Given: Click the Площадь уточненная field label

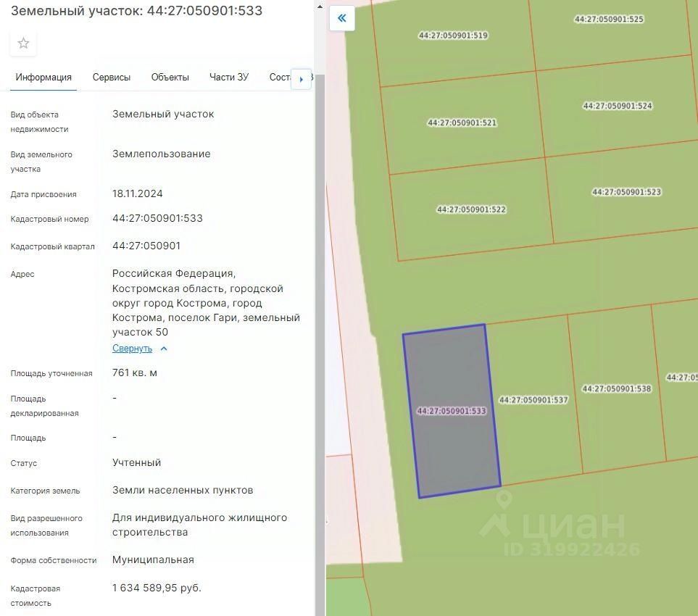Looking at the screenshot, I should (x=51, y=373).
